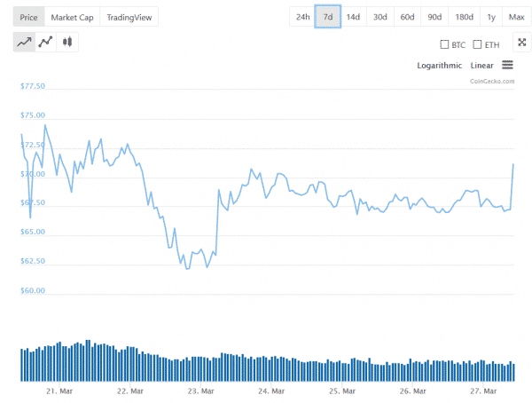
Task: Click the 27. Mar date label
Action: coord(483,391)
